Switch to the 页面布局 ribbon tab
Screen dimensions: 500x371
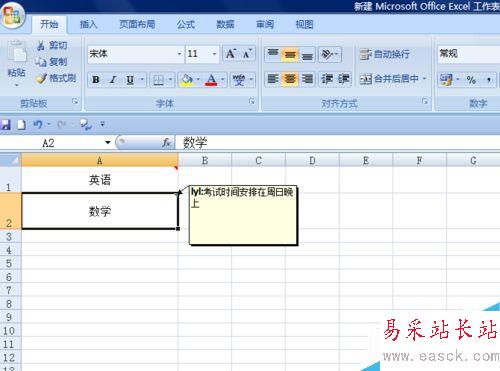click(x=137, y=24)
